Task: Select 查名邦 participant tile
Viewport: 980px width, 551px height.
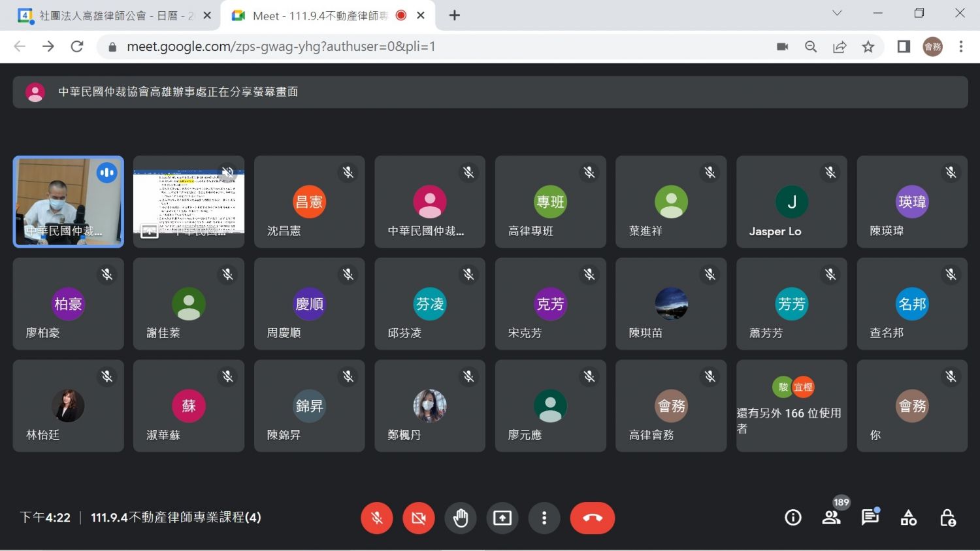Action: coord(912,304)
